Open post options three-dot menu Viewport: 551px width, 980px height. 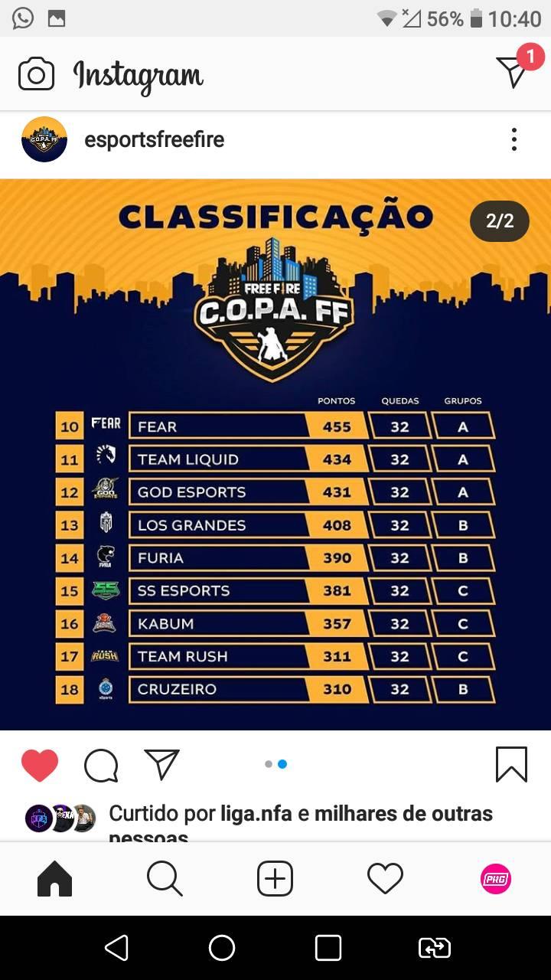(x=514, y=139)
